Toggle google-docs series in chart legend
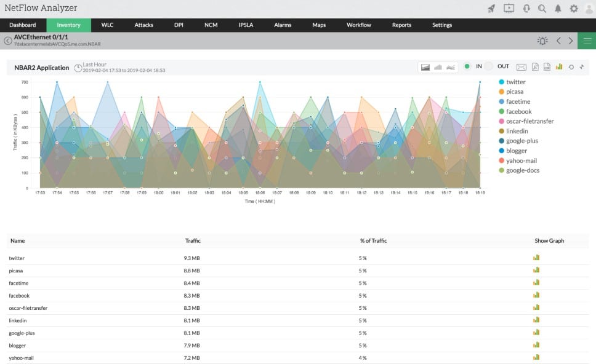The height and width of the screenshot is (364, 596). pyautogui.click(x=519, y=170)
